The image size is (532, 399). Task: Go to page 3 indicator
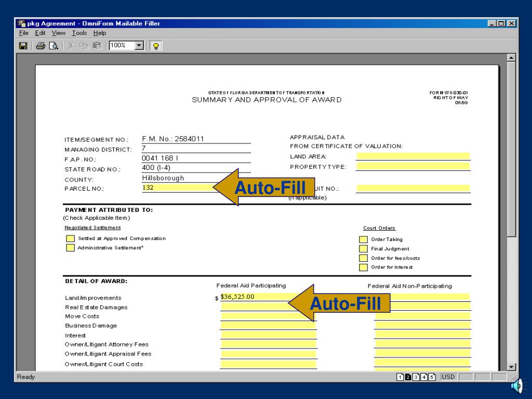pos(416,377)
